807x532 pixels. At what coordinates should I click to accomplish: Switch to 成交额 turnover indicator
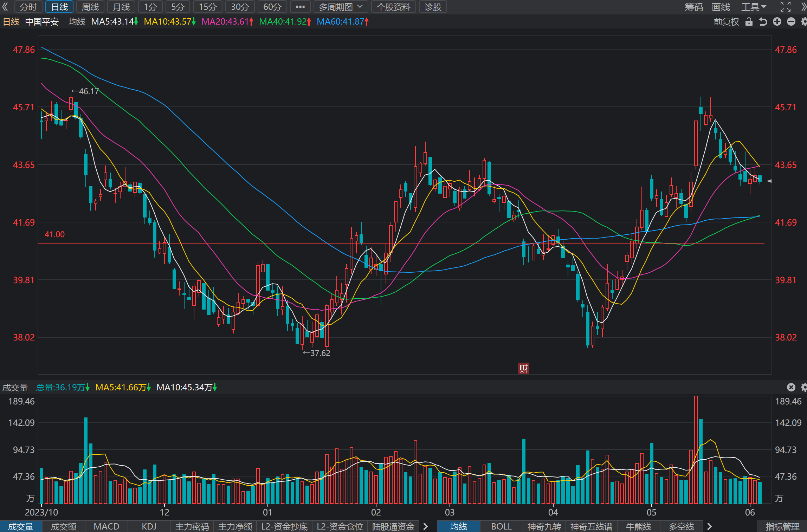64,526
